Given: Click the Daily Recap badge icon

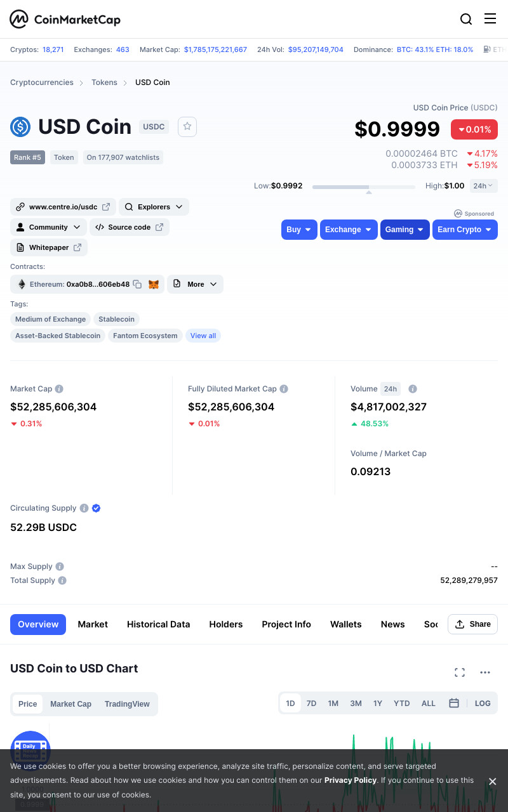Looking at the screenshot, I should [30, 750].
